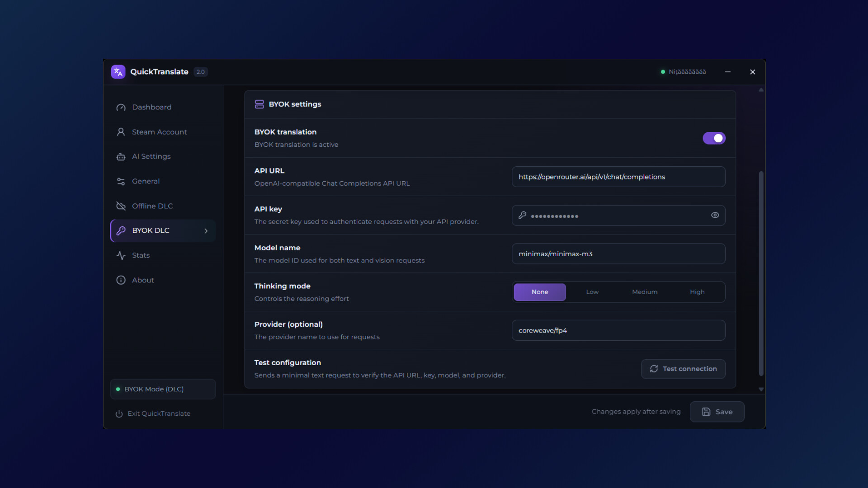The height and width of the screenshot is (488, 868).
Task: Click the Dashboard gauge icon
Action: click(121, 108)
